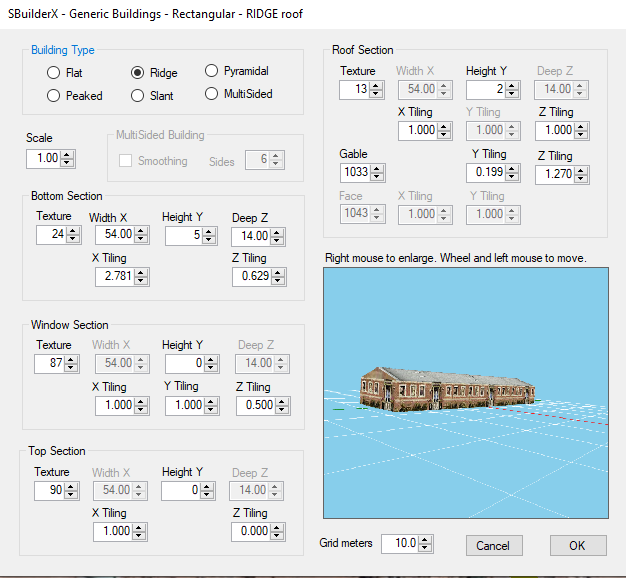Viewport: 626px width, 578px height.
Task: Click Grid meters field showing 10.0
Action: tap(399, 544)
